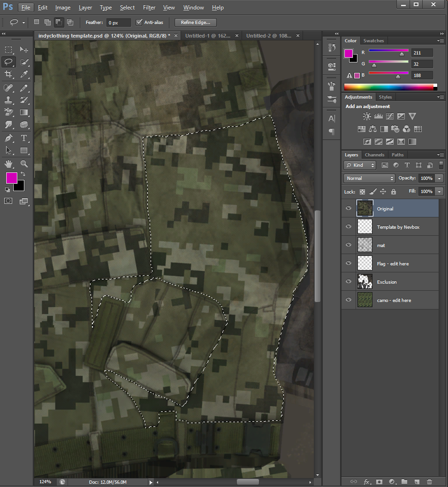Viewport: 448px width, 487px height.
Task: Open the Kind layer filter dropdown
Action: tap(360, 165)
